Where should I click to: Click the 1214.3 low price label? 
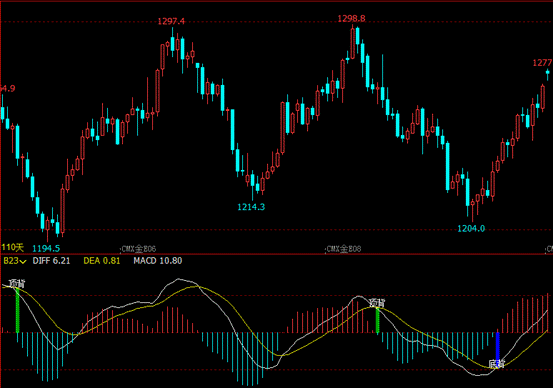pyautogui.click(x=251, y=207)
